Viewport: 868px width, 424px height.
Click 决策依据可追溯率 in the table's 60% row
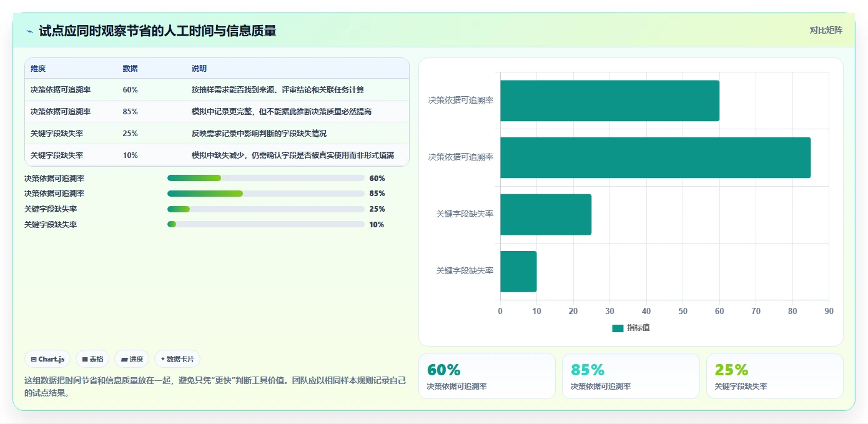61,90
